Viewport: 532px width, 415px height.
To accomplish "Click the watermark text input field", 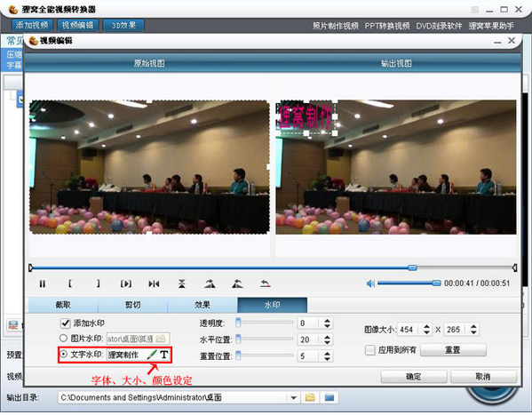I will pyautogui.click(x=127, y=355).
